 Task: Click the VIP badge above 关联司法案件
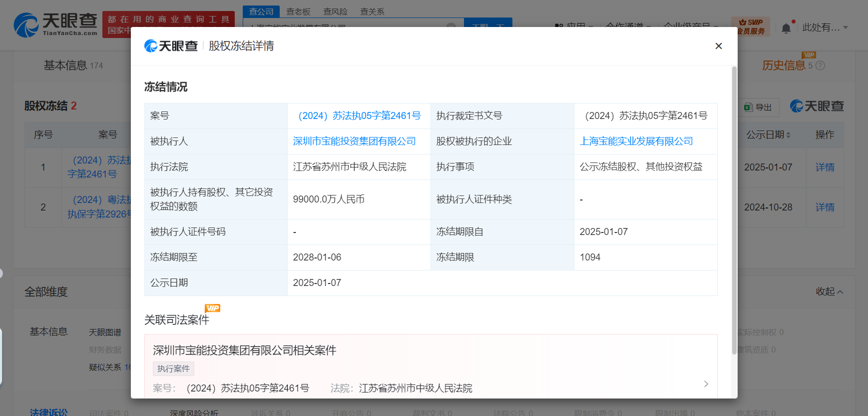tap(212, 308)
